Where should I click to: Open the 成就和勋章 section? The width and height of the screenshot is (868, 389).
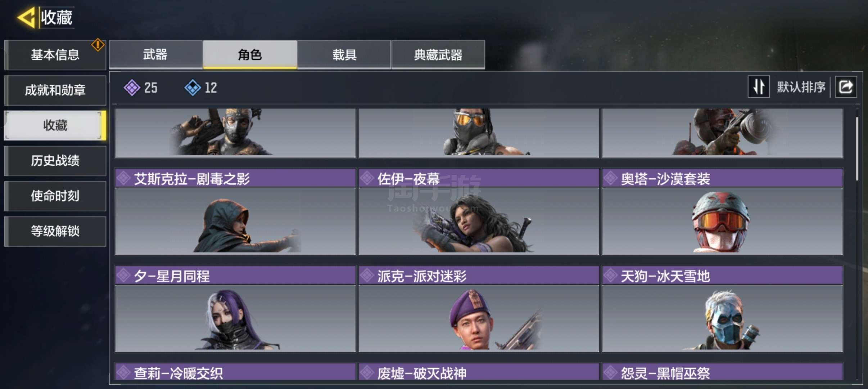click(x=55, y=90)
